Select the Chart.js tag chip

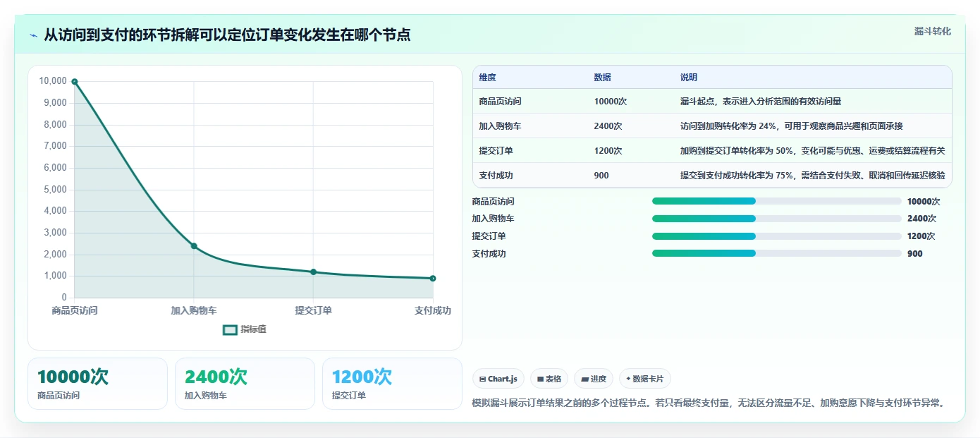498,379
